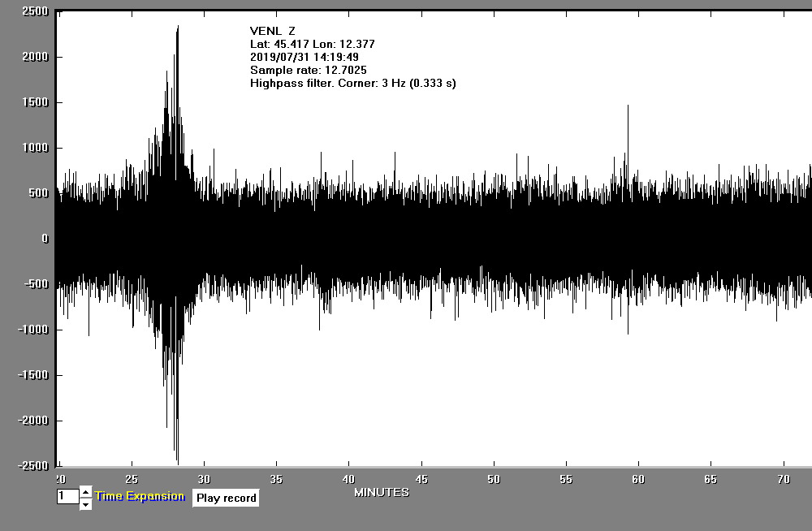Click the Highpass filter corner text
Viewport: 812px width, 531px height.
(x=352, y=83)
